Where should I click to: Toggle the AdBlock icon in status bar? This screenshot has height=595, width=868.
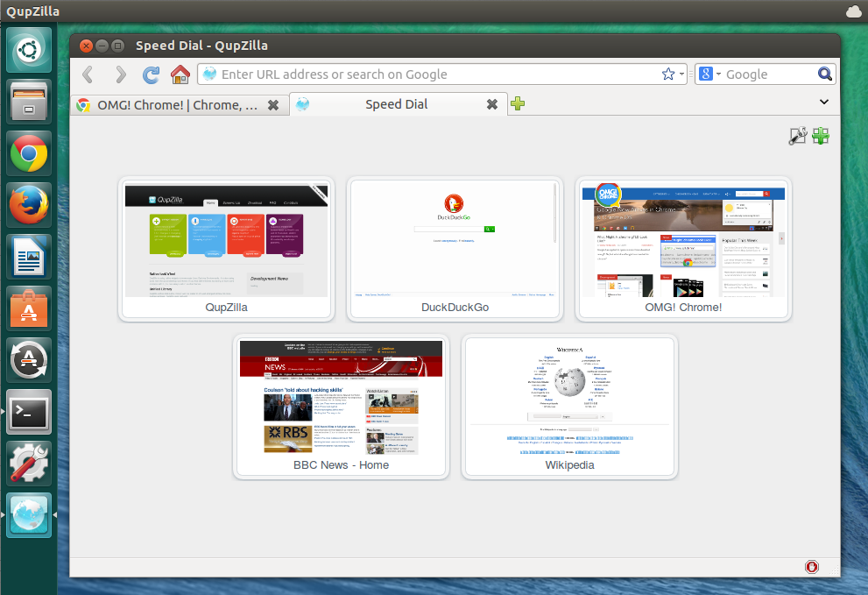point(812,567)
